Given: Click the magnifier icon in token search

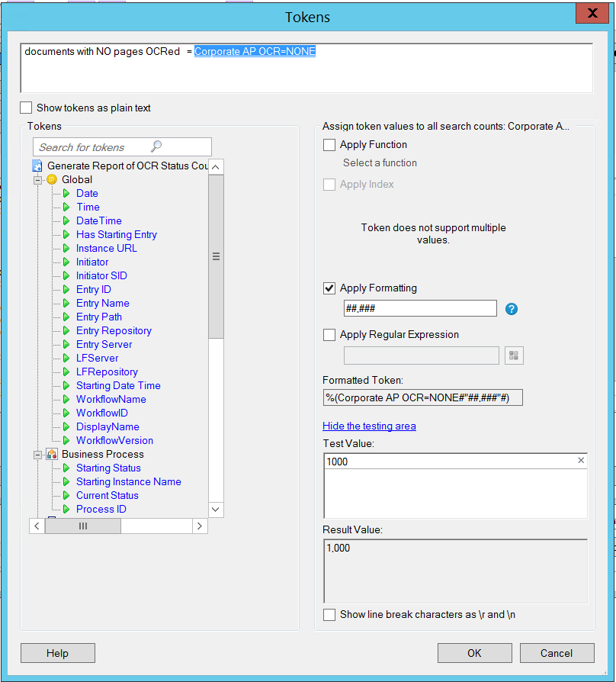Looking at the screenshot, I should tap(156, 147).
